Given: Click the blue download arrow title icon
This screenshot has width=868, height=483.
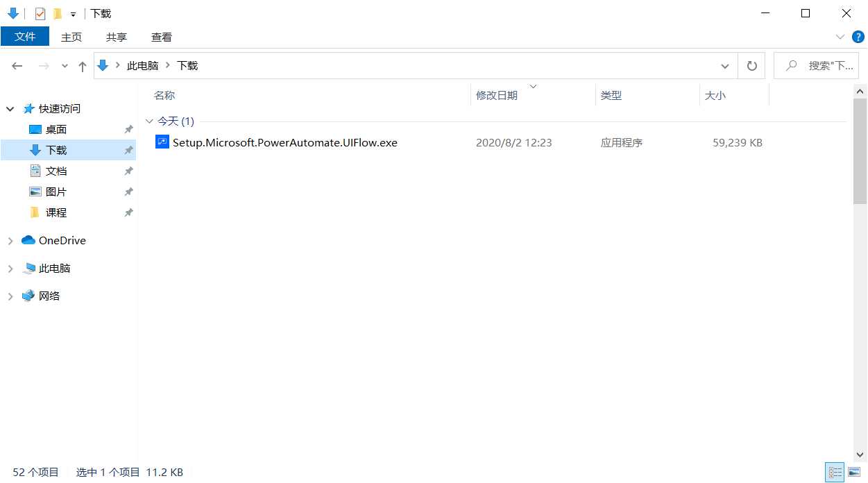Looking at the screenshot, I should point(12,13).
